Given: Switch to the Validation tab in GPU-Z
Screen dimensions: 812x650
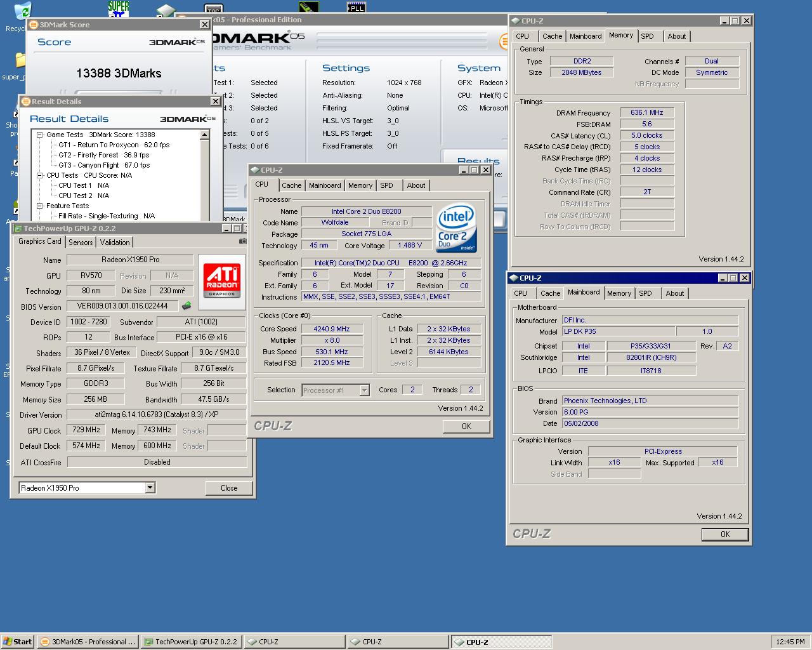Looking at the screenshot, I should (x=115, y=242).
